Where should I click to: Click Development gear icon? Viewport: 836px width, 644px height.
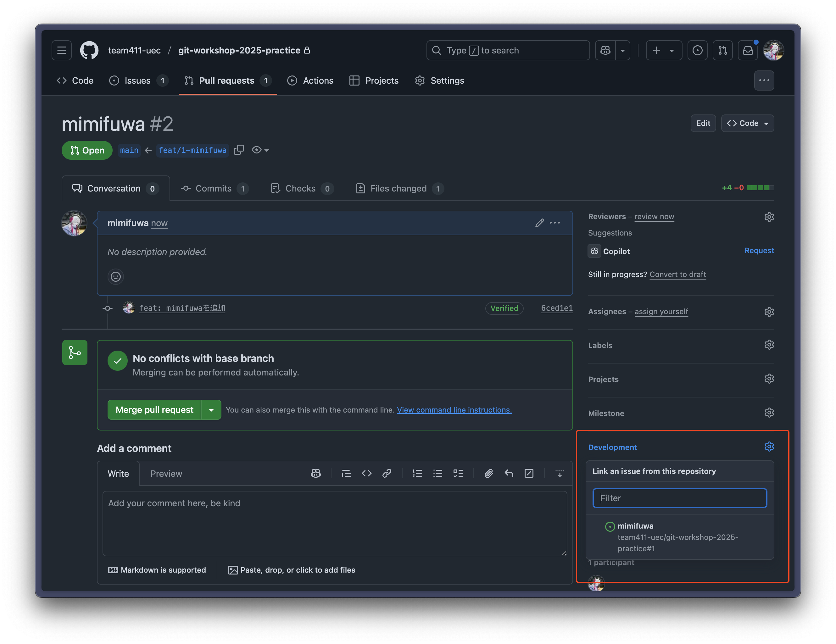[769, 447]
